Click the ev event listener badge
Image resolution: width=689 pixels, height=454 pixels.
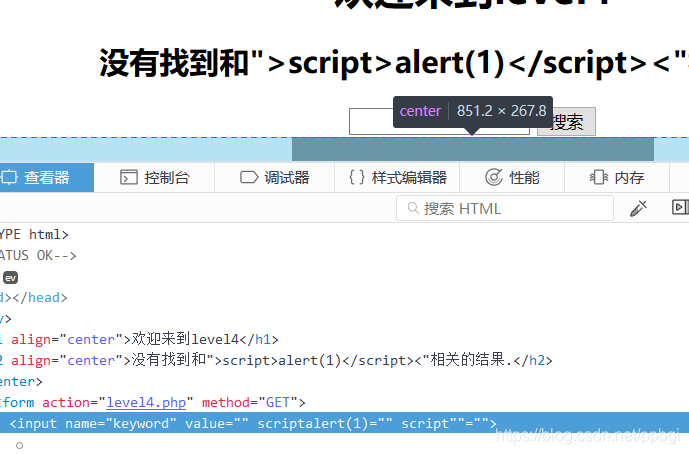11,278
